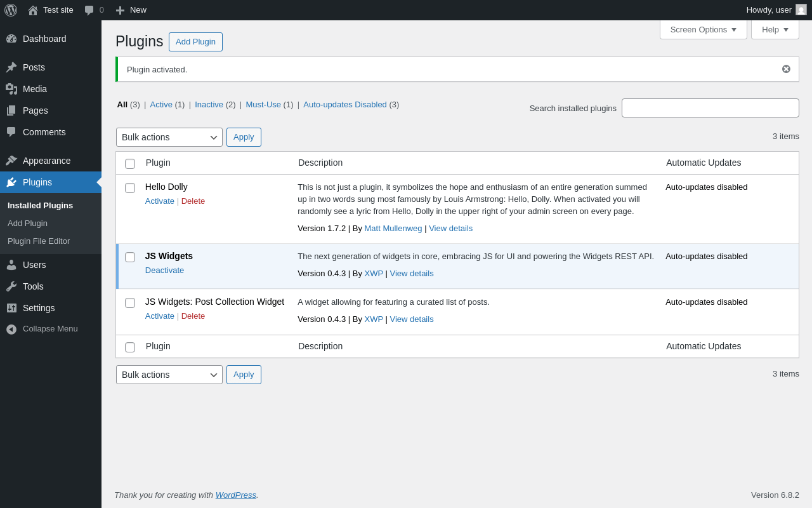Image resolution: width=812 pixels, height=508 pixels.
Task: Click the Appearance paintbrush icon
Action: pyautogui.click(x=11, y=161)
